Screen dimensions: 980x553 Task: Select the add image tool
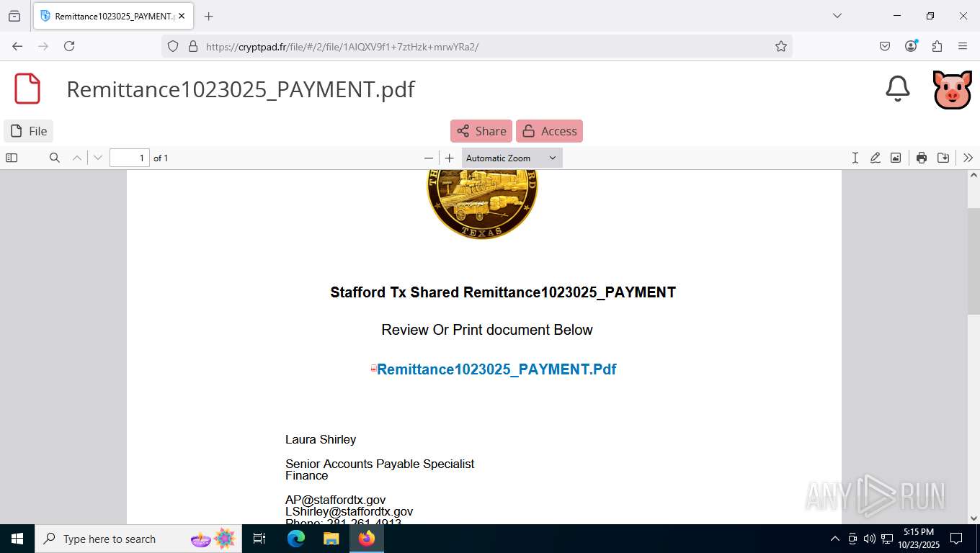[895, 158]
